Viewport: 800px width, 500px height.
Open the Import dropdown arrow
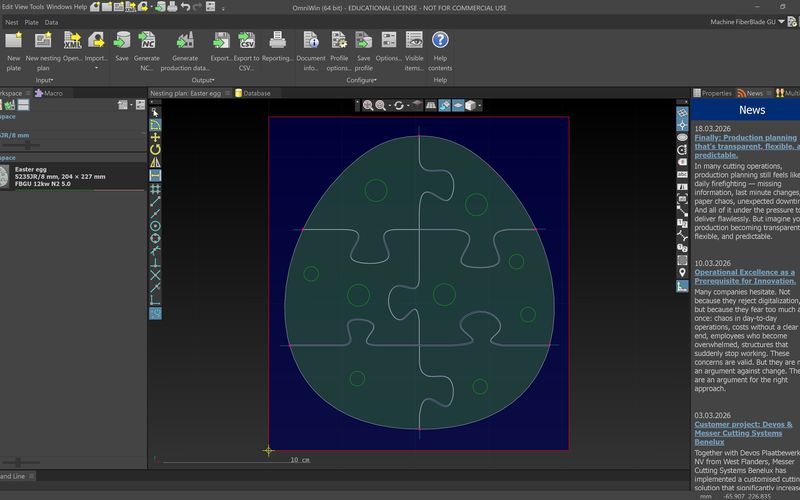[96, 68]
